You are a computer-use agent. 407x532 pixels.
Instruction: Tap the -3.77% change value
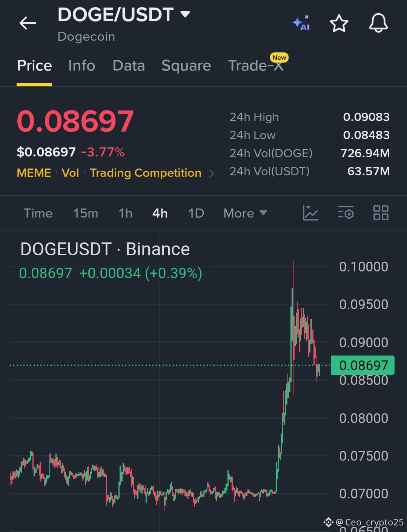click(x=103, y=152)
